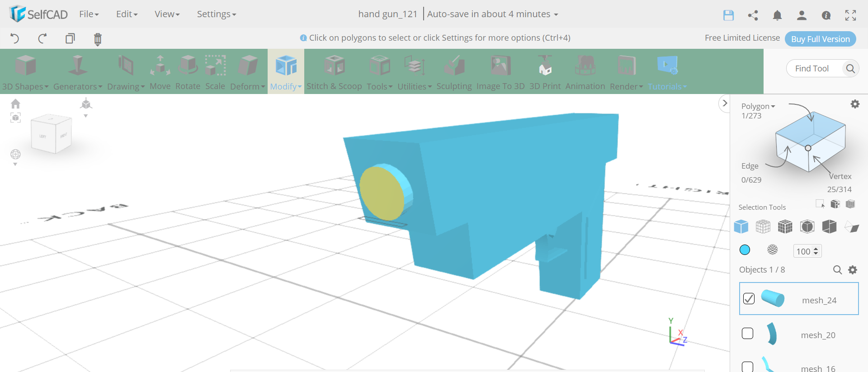Toggle the sphere-in-cube selection mode
Image resolution: width=868 pixels, height=372 pixels.
click(x=807, y=226)
